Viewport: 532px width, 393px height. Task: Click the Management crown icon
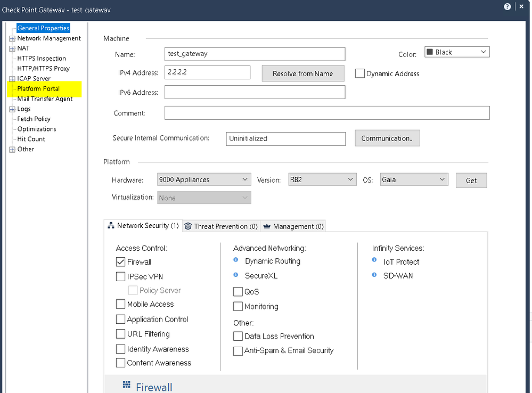[x=267, y=226]
